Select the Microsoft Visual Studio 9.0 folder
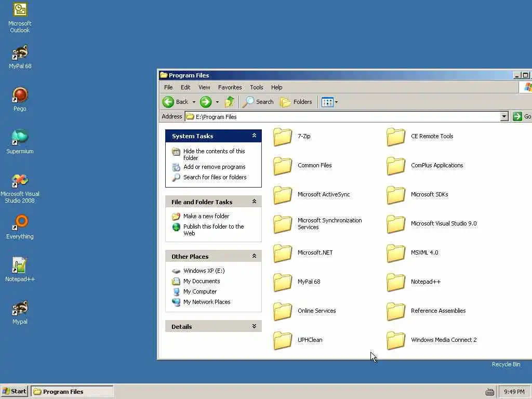Viewport: 532px width, 399px height. tap(432, 224)
